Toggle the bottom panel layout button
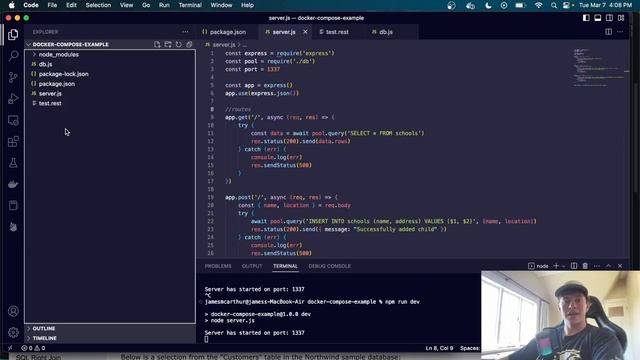Image resolution: width=640 pixels, height=360 pixels. [x=598, y=18]
